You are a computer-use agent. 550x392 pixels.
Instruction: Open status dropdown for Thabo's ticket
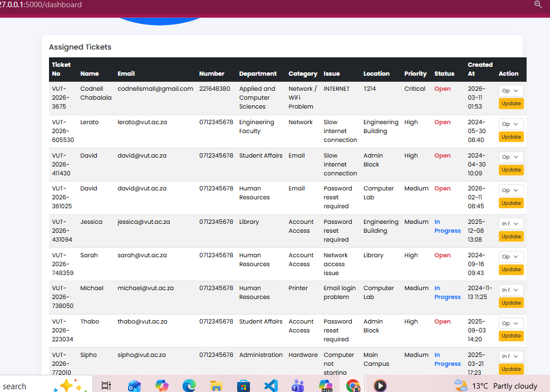(510, 323)
